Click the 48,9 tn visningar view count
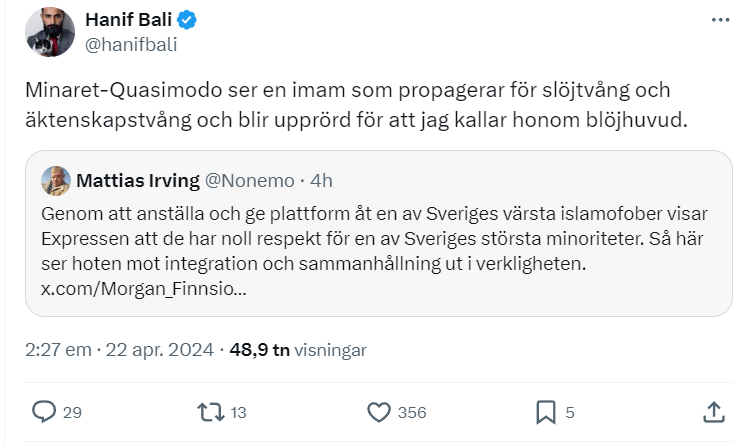The image size is (751, 445). click(x=298, y=350)
